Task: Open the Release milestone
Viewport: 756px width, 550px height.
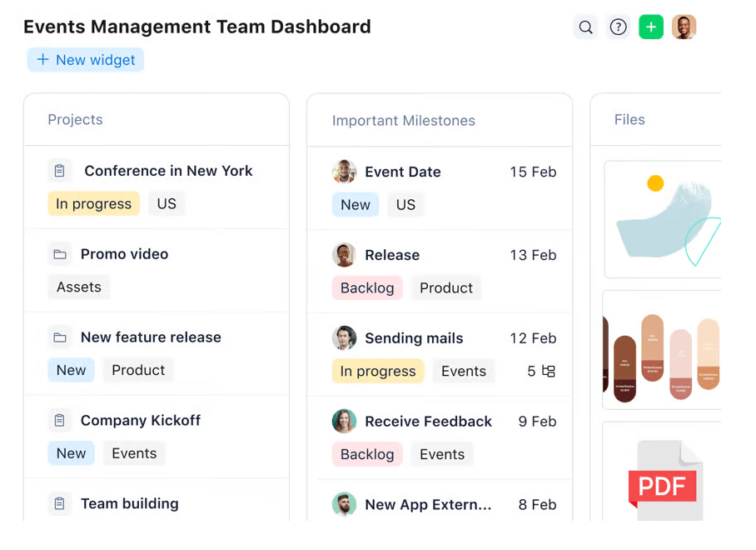Action: coord(392,255)
